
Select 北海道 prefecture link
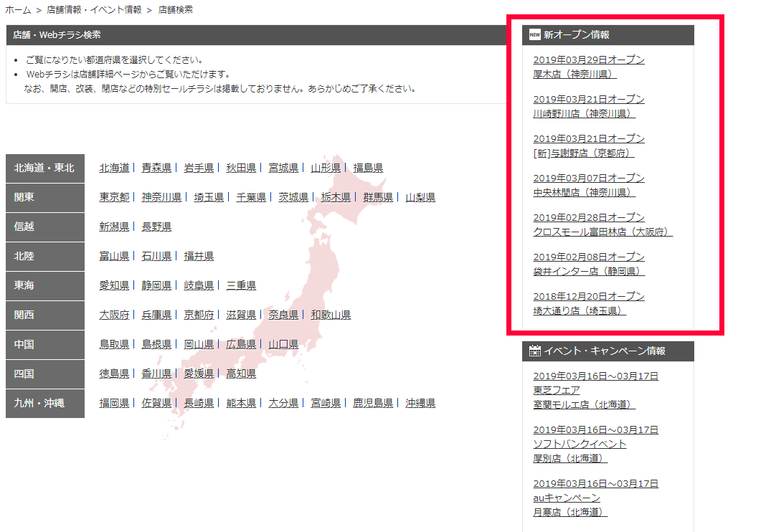[114, 168]
